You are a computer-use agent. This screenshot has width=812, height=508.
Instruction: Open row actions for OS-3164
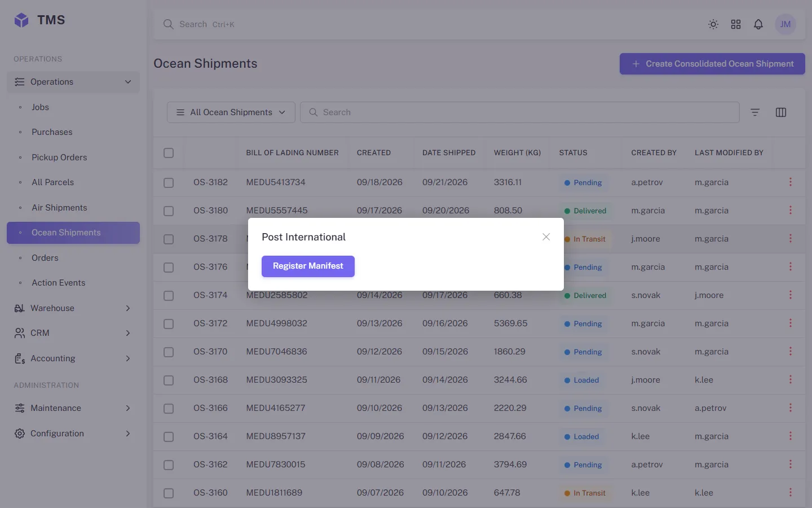pyautogui.click(x=791, y=436)
